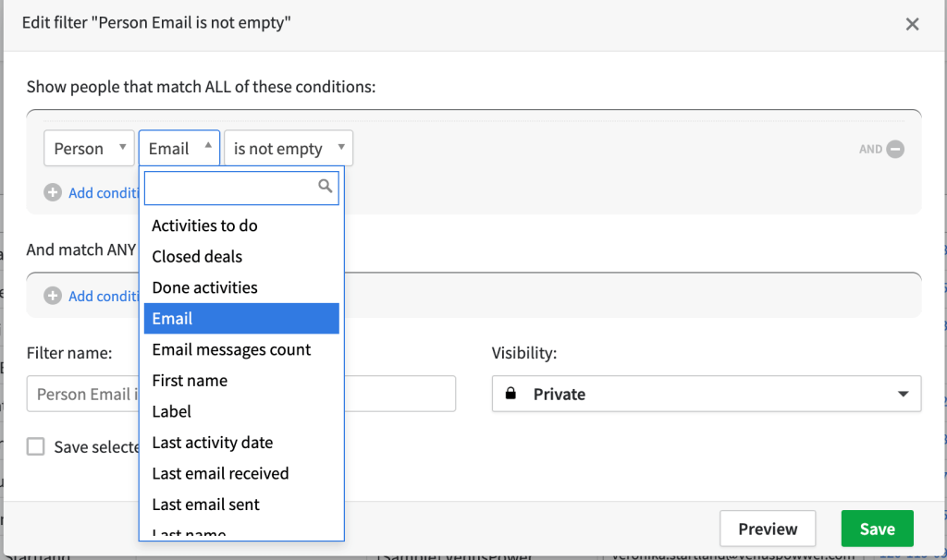Select the highlighted 'Email' option

tap(241, 319)
